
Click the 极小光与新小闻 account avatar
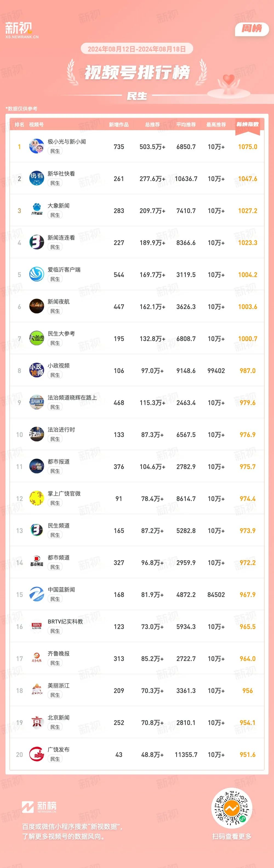pos(36,146)
